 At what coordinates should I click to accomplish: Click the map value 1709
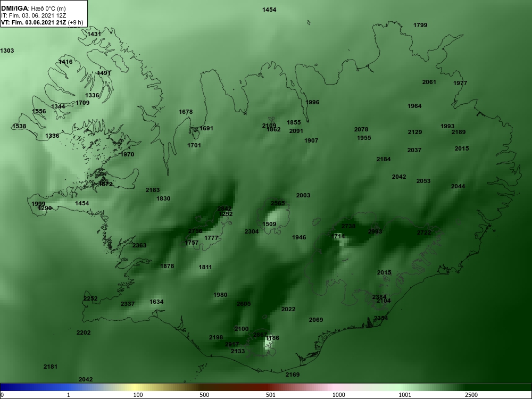(x=82, y=103)
